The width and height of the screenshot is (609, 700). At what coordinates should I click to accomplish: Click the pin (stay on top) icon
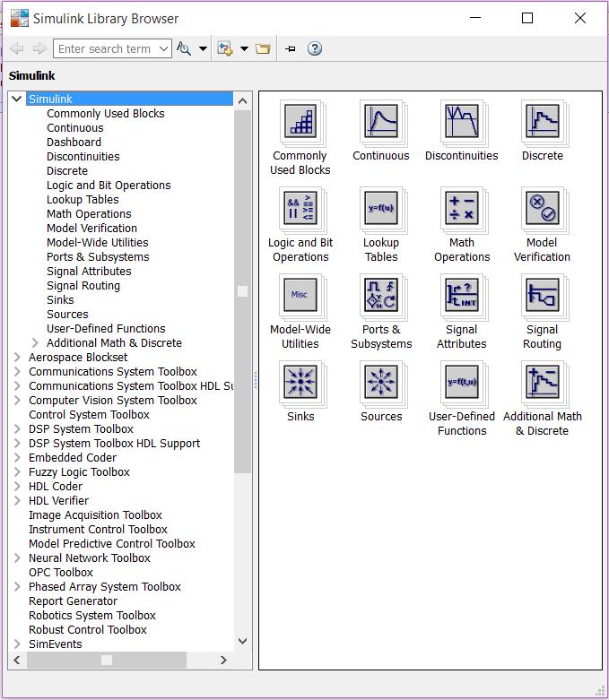(x=291, y=48)
